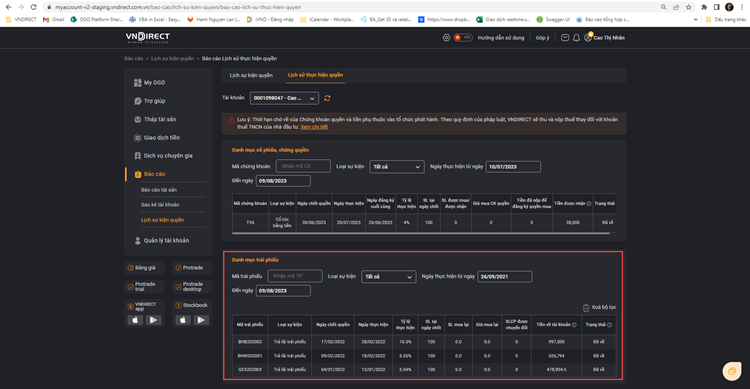750x389 pixels.
Task: Open Gmail bookmark in bookmarks bar
Action: 54,20
